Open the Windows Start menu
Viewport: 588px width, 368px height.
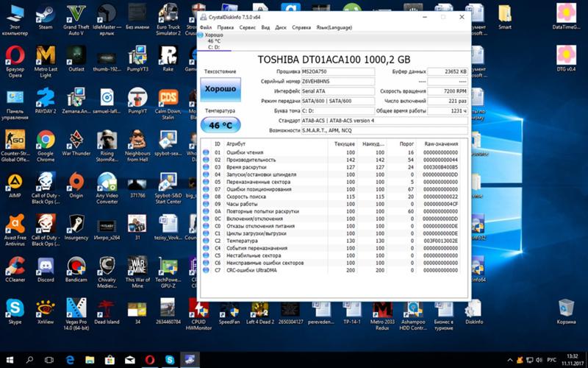(10, 360)
